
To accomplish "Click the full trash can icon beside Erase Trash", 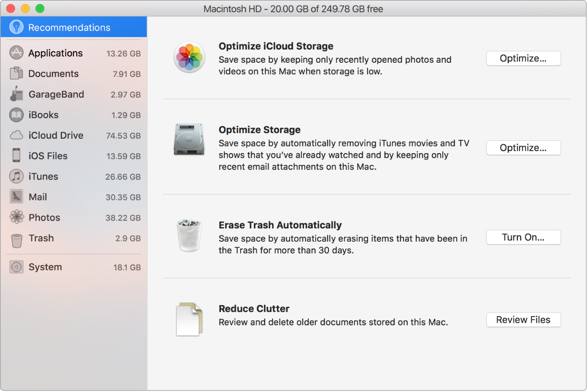I will click(x=189, y=236).
